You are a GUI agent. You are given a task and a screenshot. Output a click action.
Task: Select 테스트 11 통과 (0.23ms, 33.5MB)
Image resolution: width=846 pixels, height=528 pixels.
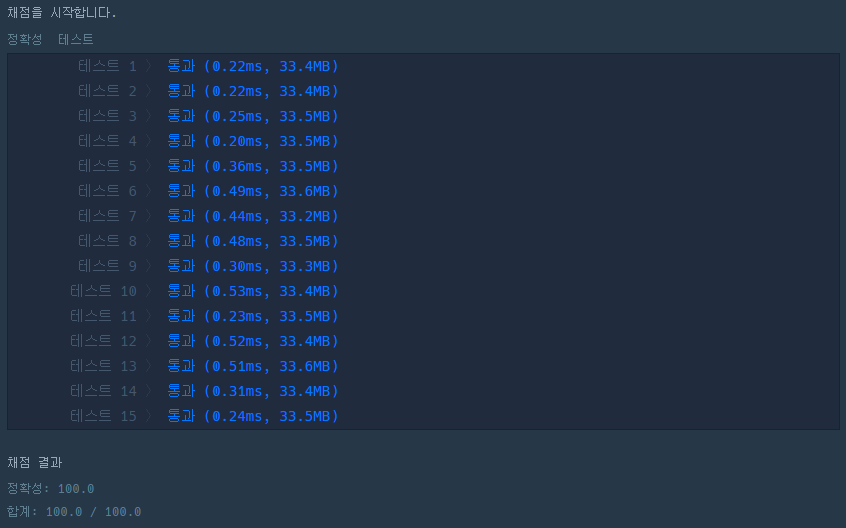(x=253, y=316)
